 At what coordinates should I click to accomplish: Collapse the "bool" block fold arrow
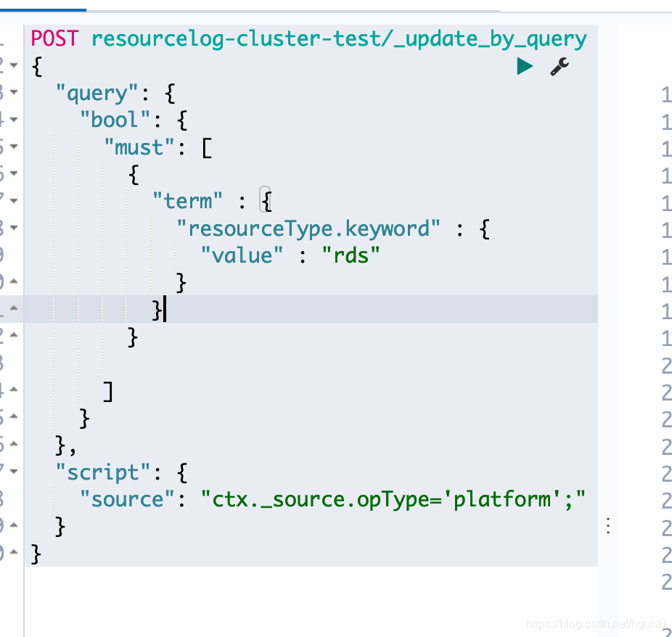click(x=15, y=120)
